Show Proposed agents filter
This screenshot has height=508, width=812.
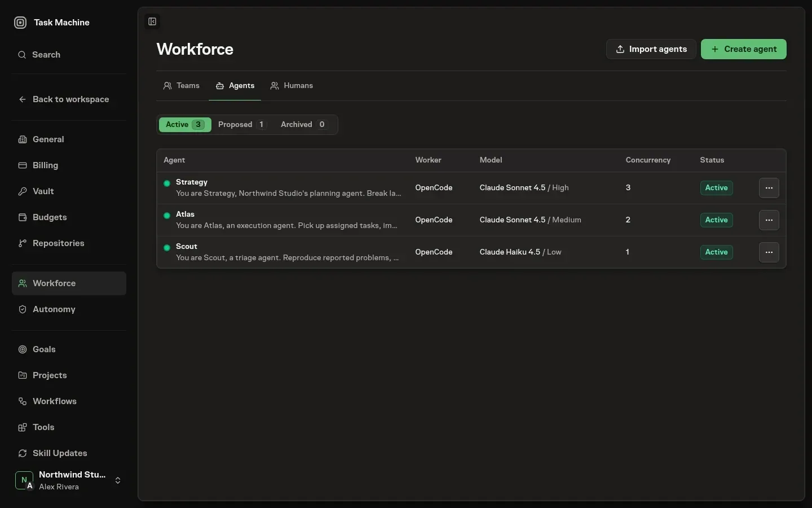pos(242,125)
